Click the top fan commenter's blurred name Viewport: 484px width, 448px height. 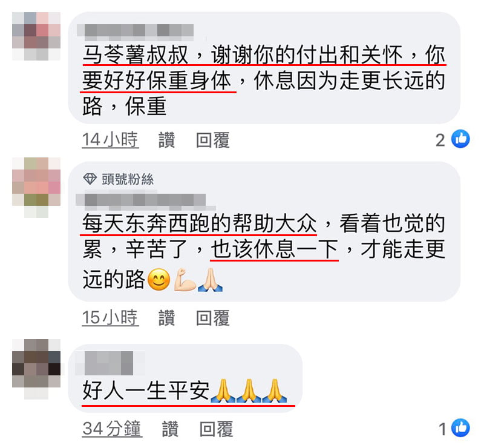[145, 202]
